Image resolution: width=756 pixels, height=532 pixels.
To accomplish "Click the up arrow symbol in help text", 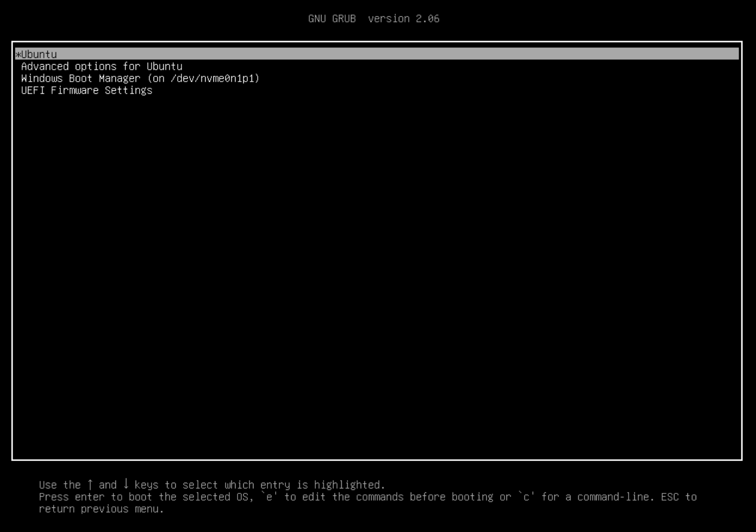I will tap(90, 484).
